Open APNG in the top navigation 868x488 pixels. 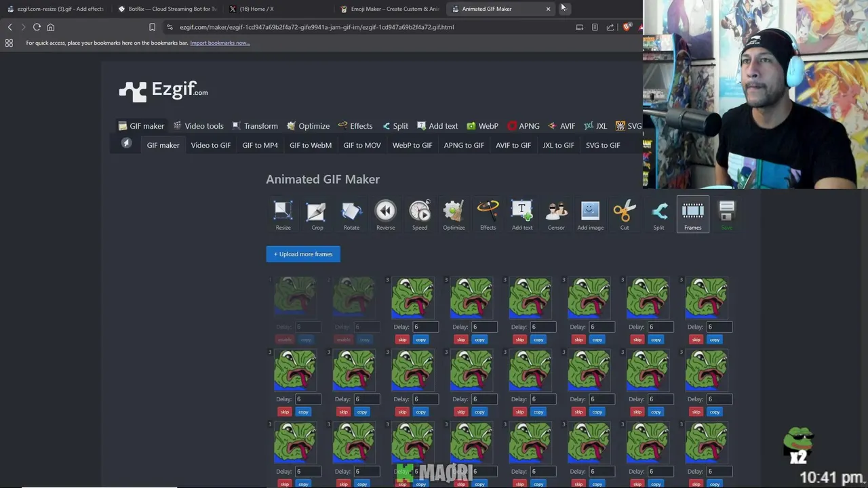tap(524, 126)
